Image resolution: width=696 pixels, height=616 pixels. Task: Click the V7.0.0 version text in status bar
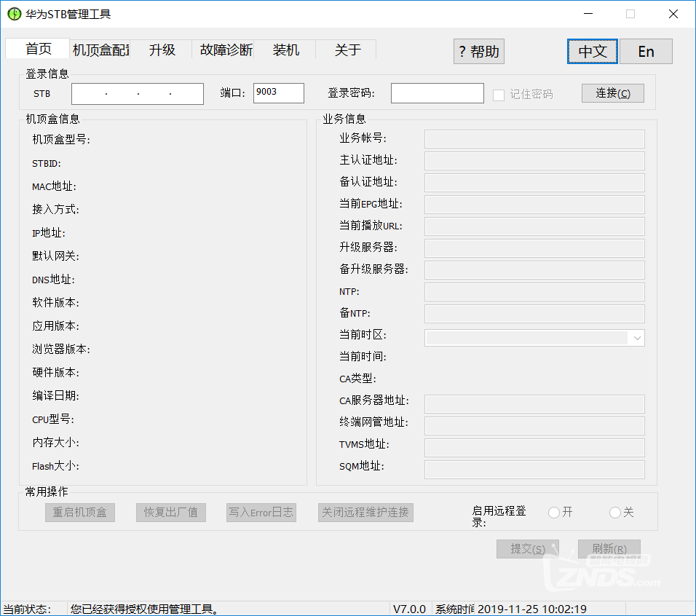(409, 609)
